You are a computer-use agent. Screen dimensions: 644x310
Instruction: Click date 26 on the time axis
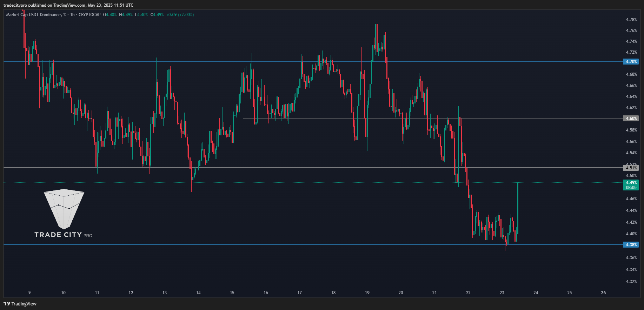click(x=603, y=293)
